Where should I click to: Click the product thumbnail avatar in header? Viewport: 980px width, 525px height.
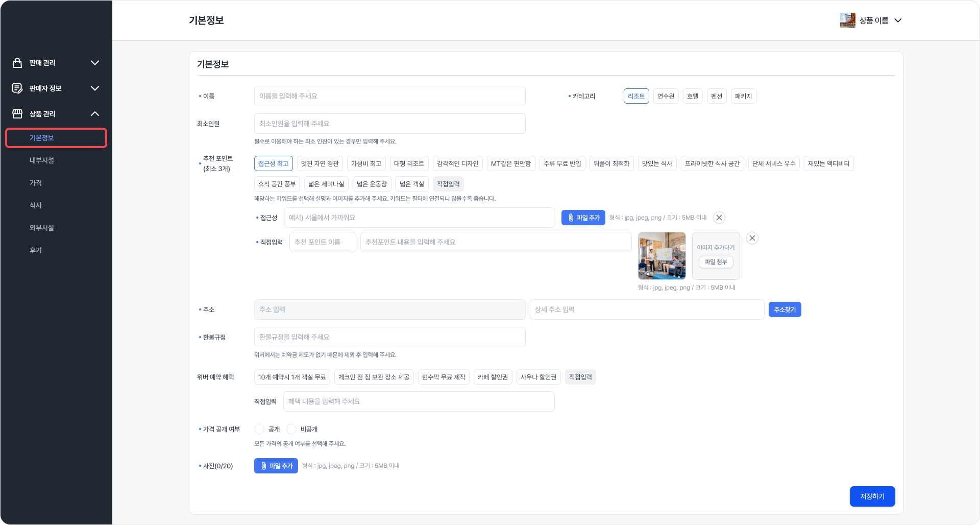tap(847, 20)
